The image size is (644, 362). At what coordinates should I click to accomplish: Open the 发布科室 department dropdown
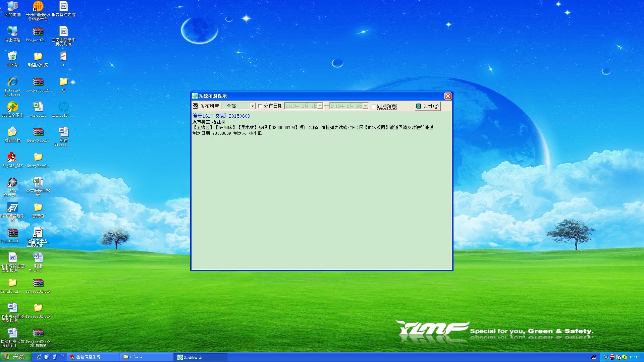[x=252, y=106]
